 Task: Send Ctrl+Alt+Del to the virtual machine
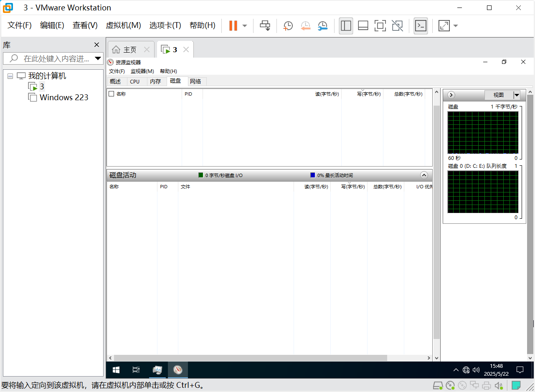pyautogui.click(x=265, y=25)
